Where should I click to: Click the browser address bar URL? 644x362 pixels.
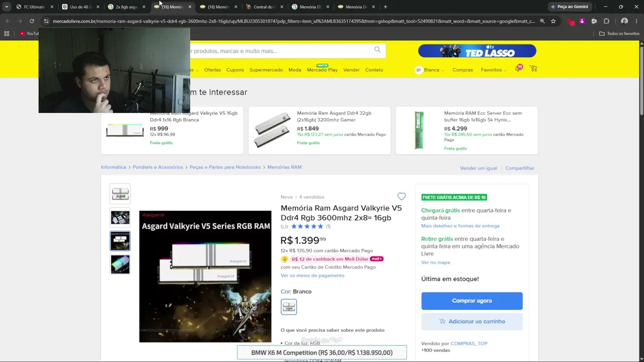294,21
